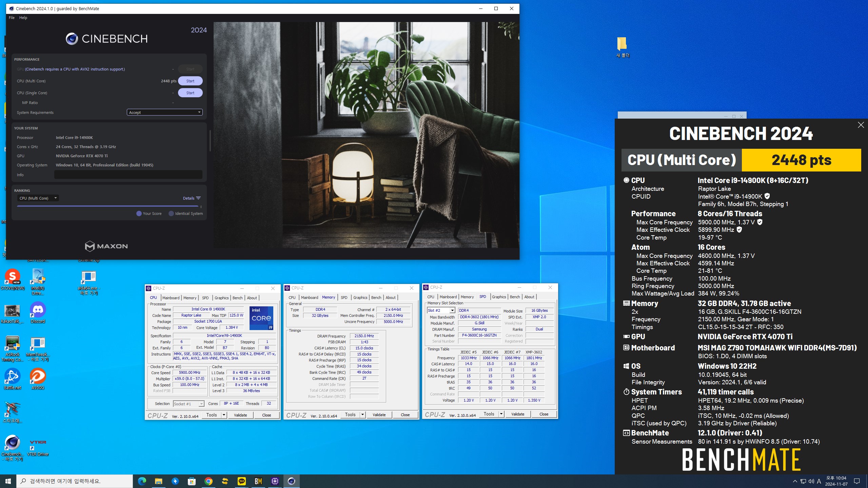
Task: Open Google Chrome from the taskbar
Action: (209, 481)
